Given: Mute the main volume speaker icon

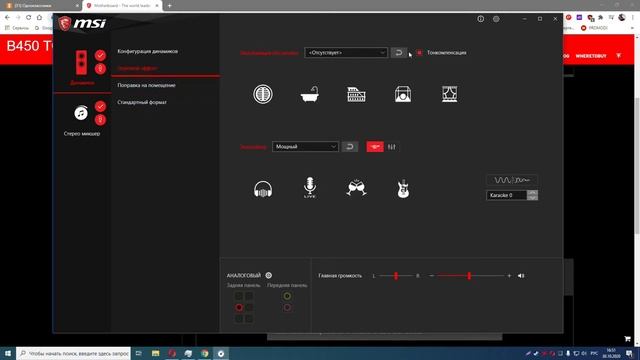Looking at the screenshot, I should [x=521, y=276].
